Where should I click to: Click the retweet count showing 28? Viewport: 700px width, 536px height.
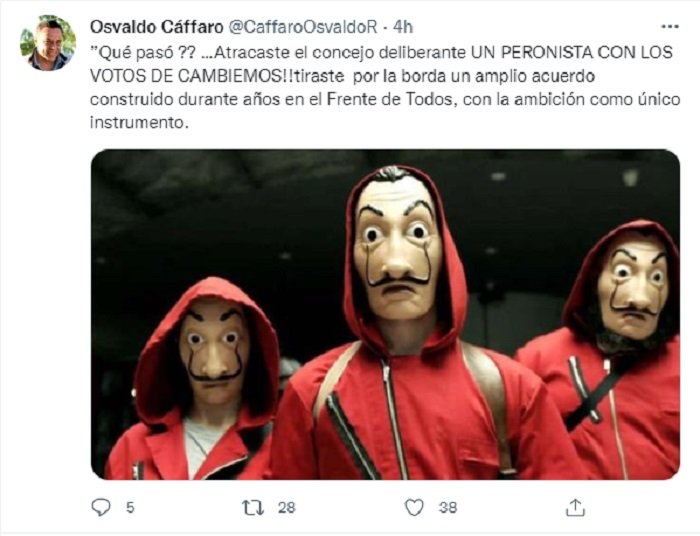(x=287, y=507)
